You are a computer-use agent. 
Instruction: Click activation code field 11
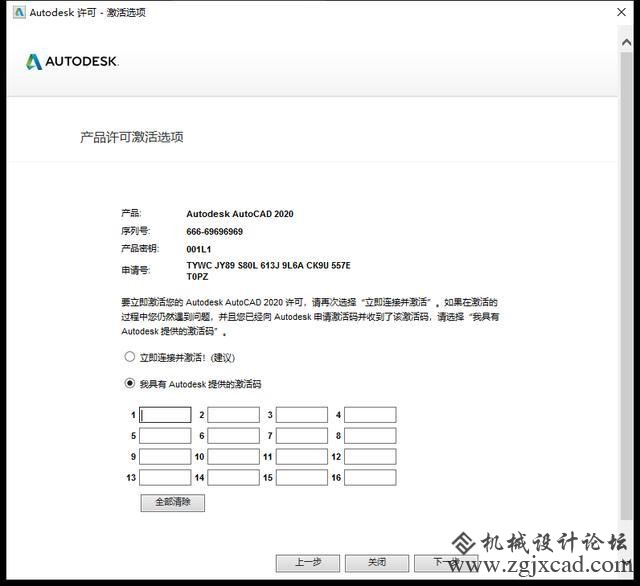coord(301,457)
